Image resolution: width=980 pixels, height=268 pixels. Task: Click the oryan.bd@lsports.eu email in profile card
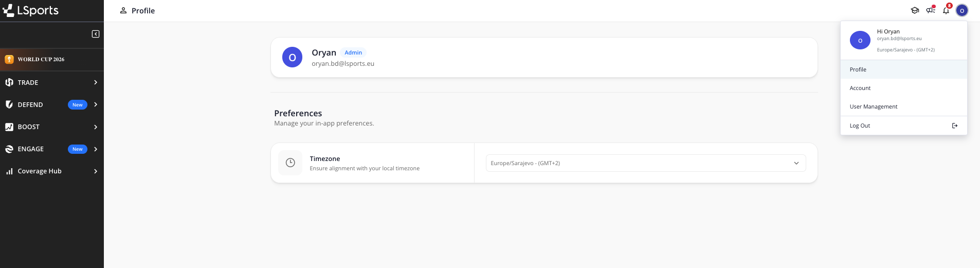pos(343,64)
